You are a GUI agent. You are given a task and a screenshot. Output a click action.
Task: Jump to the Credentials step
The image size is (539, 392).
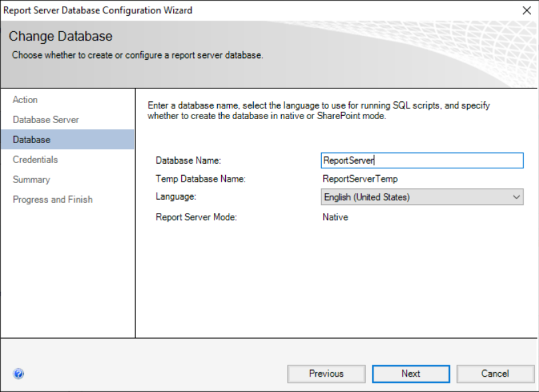pos(35,160)
